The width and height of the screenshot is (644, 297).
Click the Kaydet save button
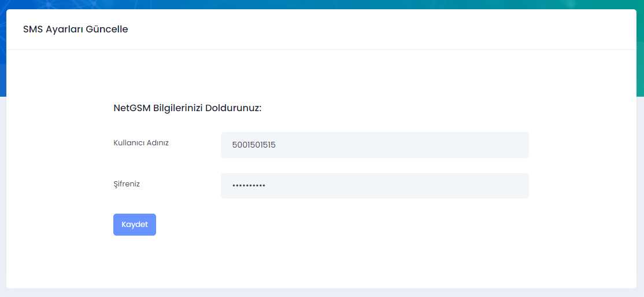[x=134, y=225]
